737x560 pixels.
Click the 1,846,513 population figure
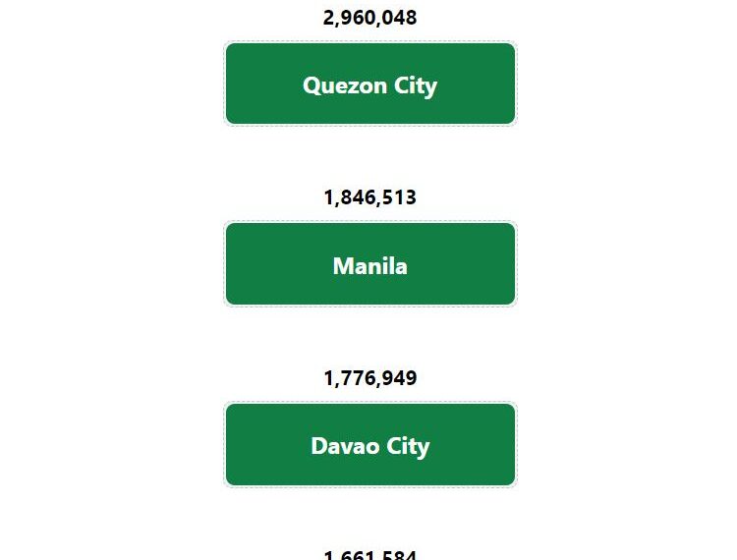point(369,197)
